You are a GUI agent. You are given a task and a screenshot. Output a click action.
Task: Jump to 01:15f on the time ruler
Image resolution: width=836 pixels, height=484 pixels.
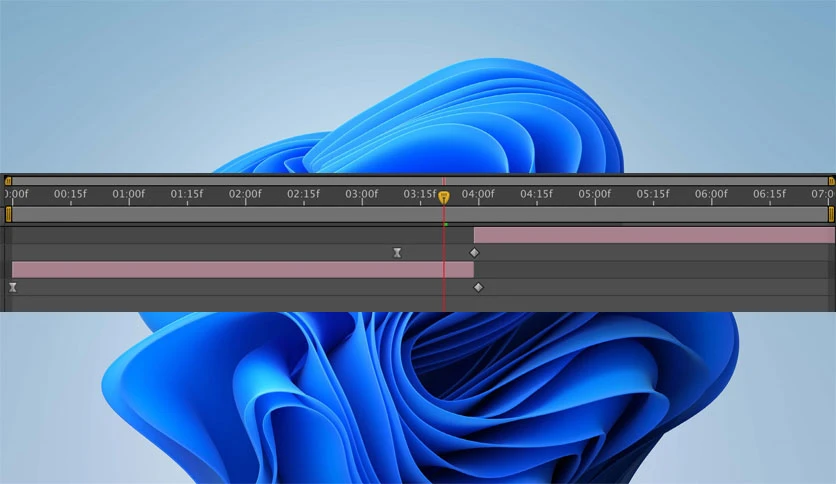tap(187, 194)
